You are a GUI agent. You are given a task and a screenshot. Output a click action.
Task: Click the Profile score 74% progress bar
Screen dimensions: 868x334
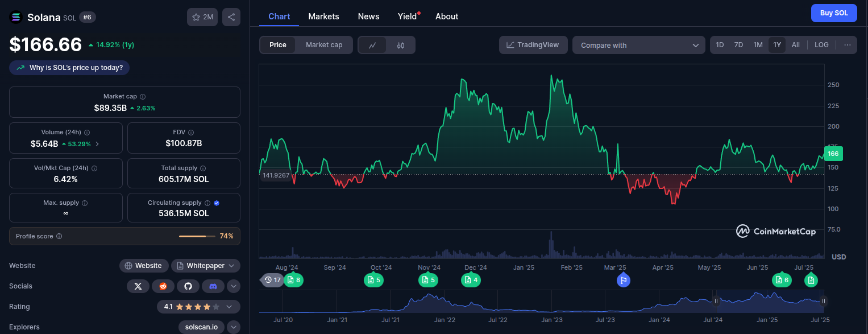tap(197, 236)
